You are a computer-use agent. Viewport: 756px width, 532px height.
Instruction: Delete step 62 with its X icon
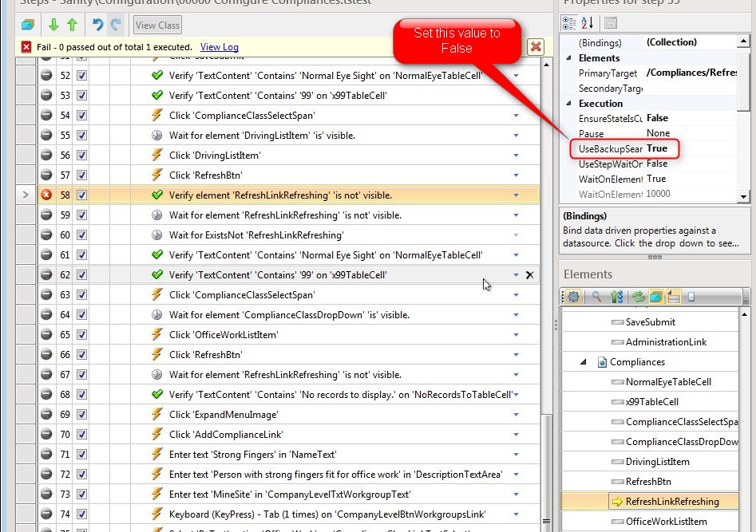coord(529,274)
